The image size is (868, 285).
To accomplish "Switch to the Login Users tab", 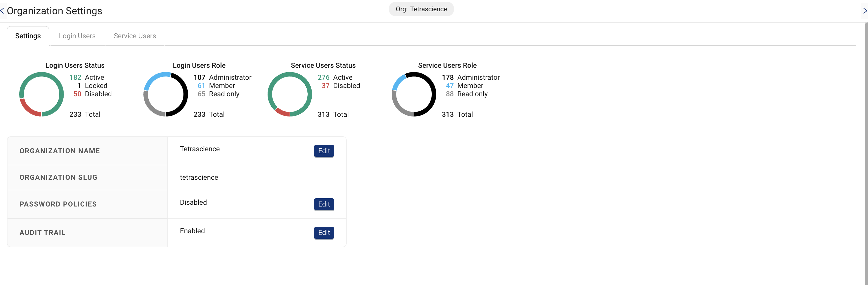I will [x=77, y=36].
